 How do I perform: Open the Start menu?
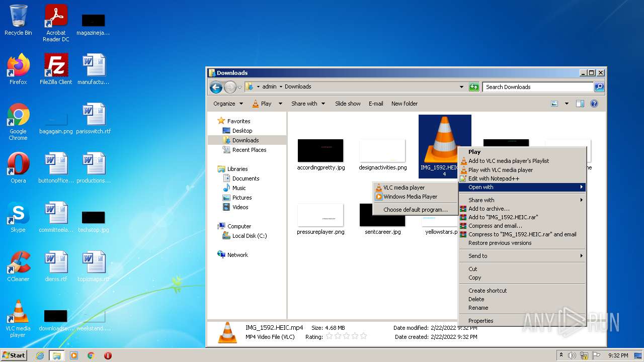click(14, 355)
